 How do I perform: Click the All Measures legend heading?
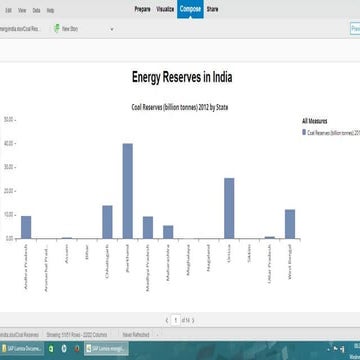[315, 121]
